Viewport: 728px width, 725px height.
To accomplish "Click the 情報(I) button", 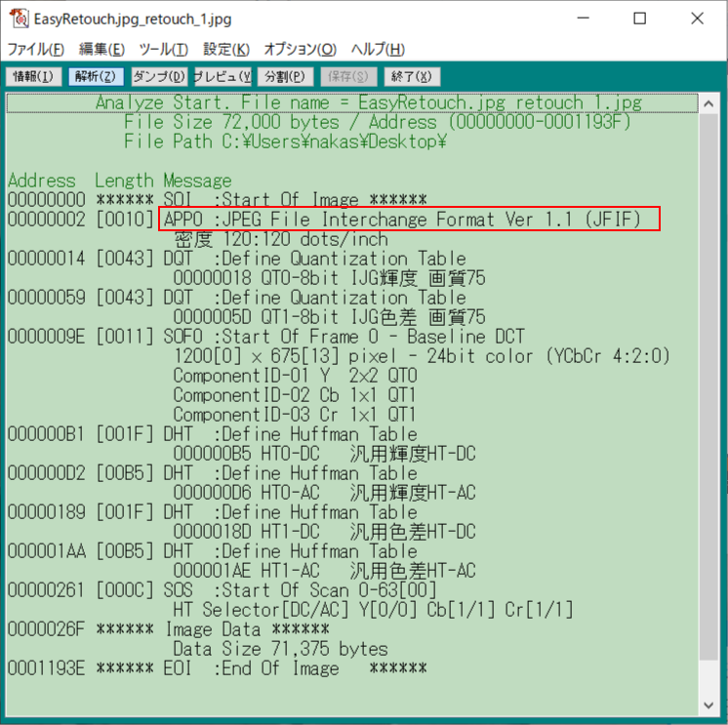I will (33, 76).
